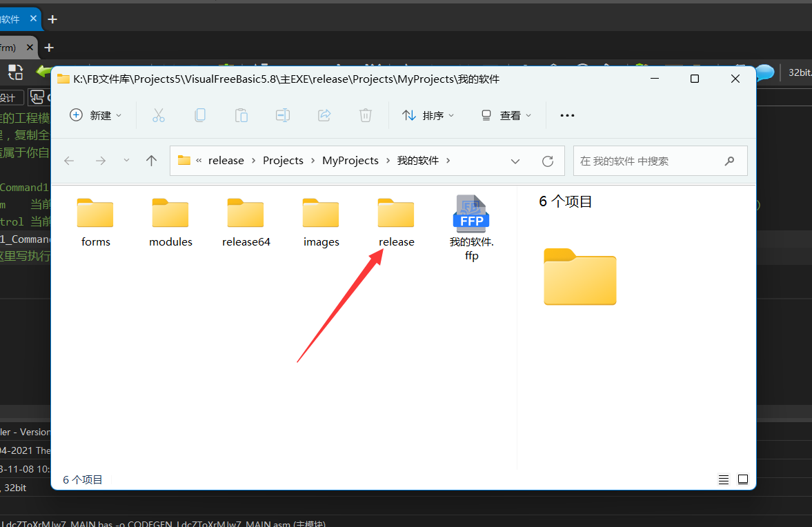Open the See more ellipsis menu
This screenshot has width=812, height=527.
pos(567,115)
